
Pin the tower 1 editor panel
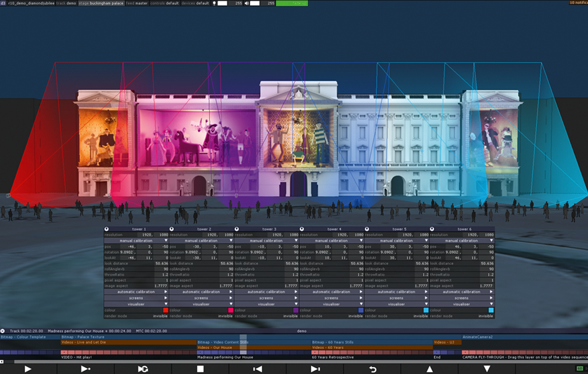[106, 229]
